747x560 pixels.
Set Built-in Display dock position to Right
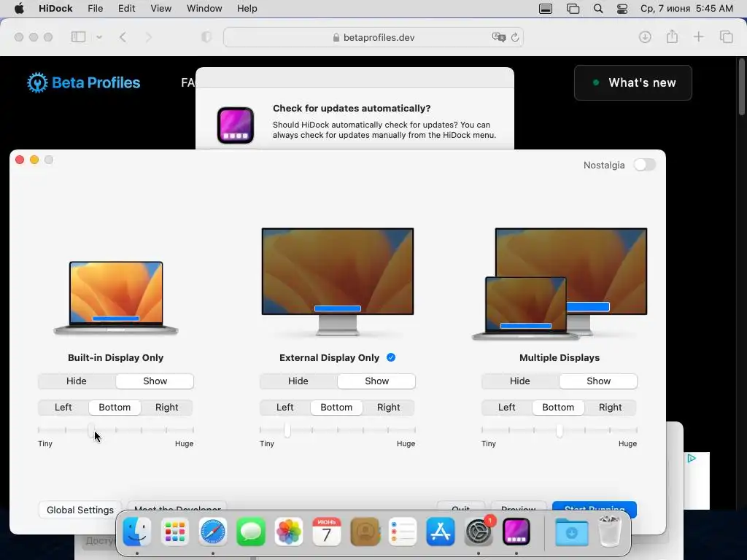[167, 407]
